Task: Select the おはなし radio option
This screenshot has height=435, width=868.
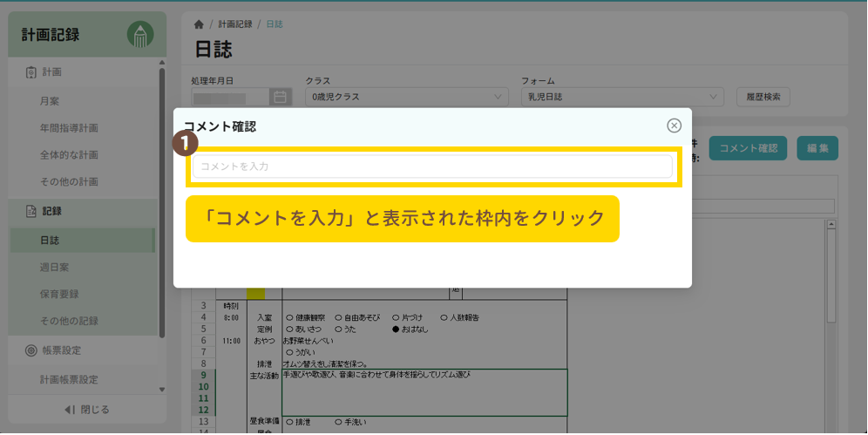Action: pos(396,330)
